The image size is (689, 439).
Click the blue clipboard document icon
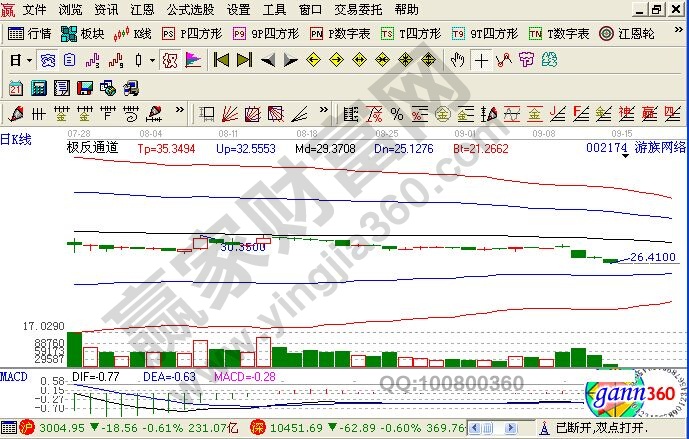coord(69,60)
